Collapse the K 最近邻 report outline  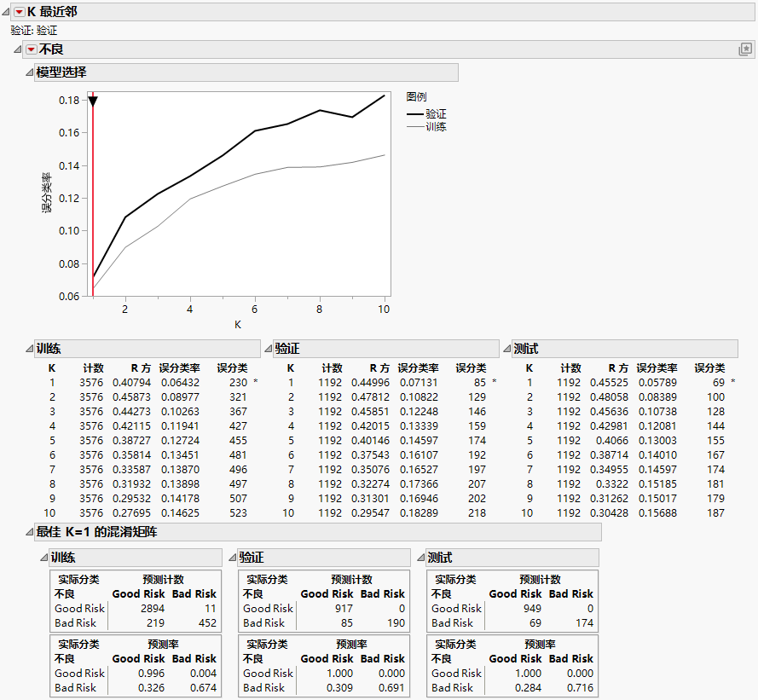click(x=7, y=12)
